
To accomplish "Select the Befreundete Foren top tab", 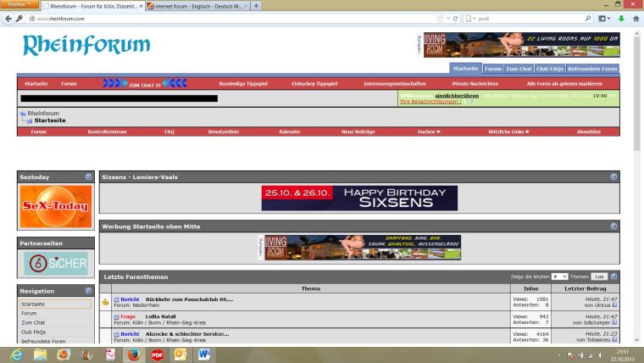I will coord(592,69).
